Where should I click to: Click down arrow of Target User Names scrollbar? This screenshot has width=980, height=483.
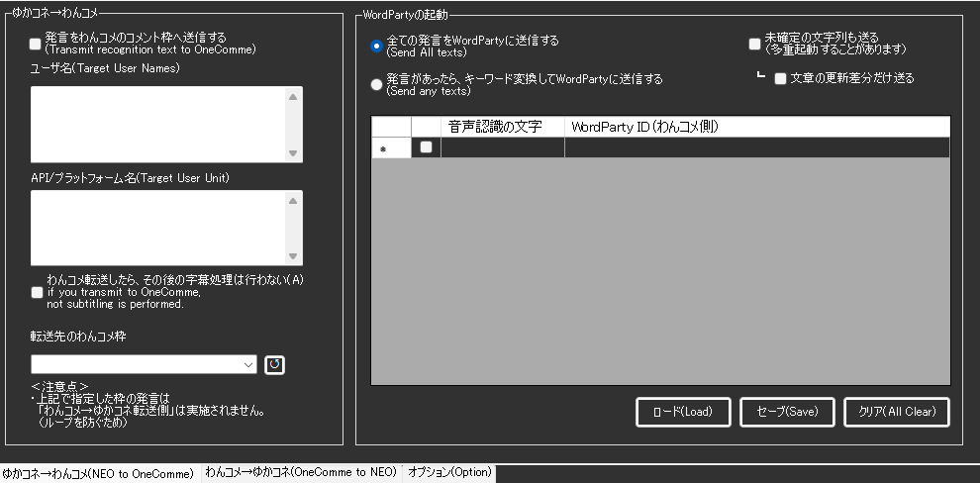tap(293, 153)
